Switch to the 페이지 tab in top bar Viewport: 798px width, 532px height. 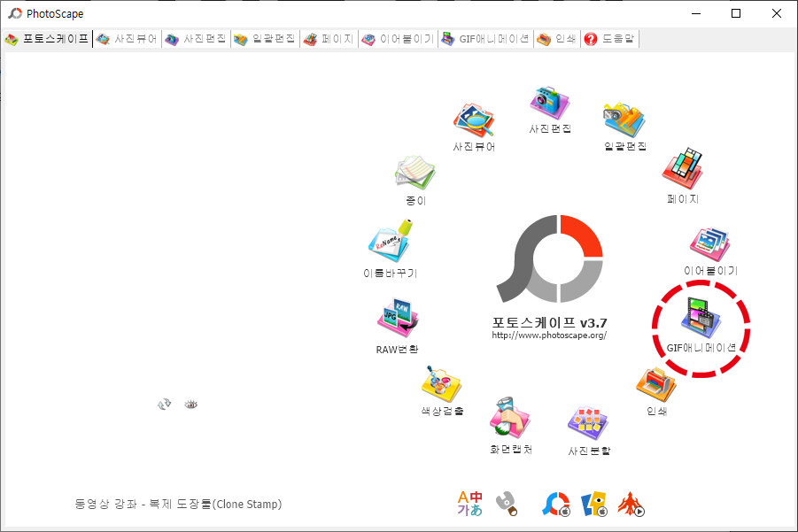(329, 39)
